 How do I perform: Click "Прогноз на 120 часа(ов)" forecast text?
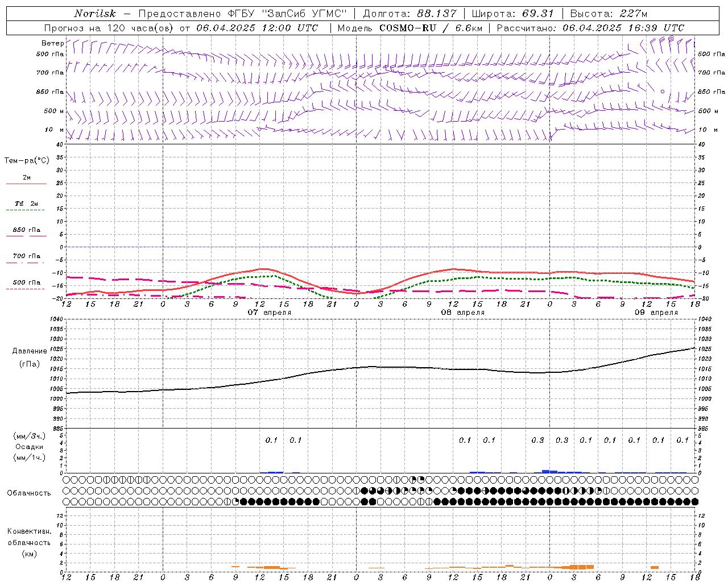(x=109, y=28)
